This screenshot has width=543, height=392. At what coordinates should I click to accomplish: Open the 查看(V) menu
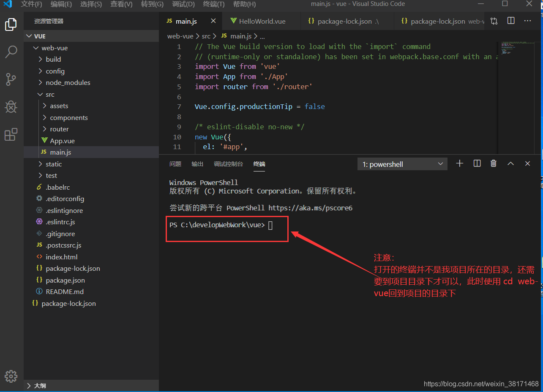coord(121,4)
